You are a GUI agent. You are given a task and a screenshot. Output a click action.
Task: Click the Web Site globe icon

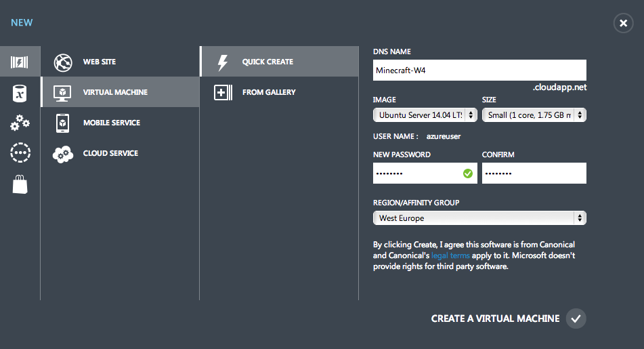point(63,62)
